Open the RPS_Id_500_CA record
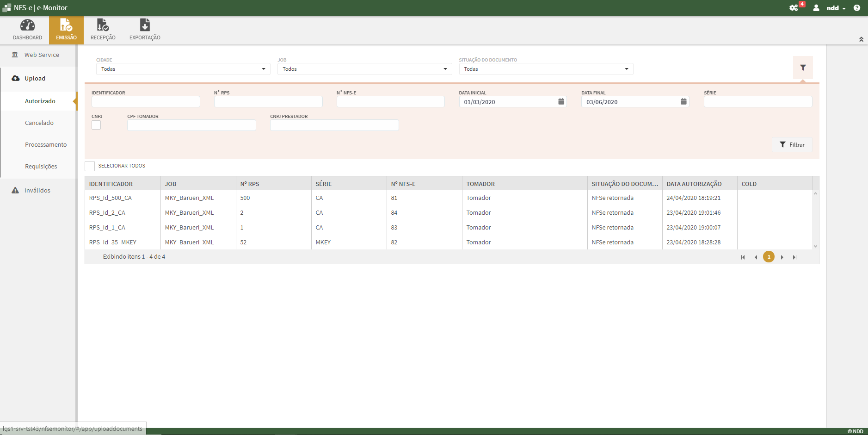Screen dimensions: 868x435 pos(111,198)
